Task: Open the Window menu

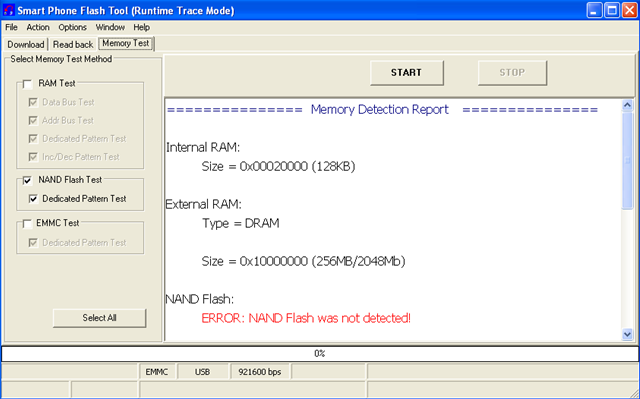Action: (x=110, y=27)
